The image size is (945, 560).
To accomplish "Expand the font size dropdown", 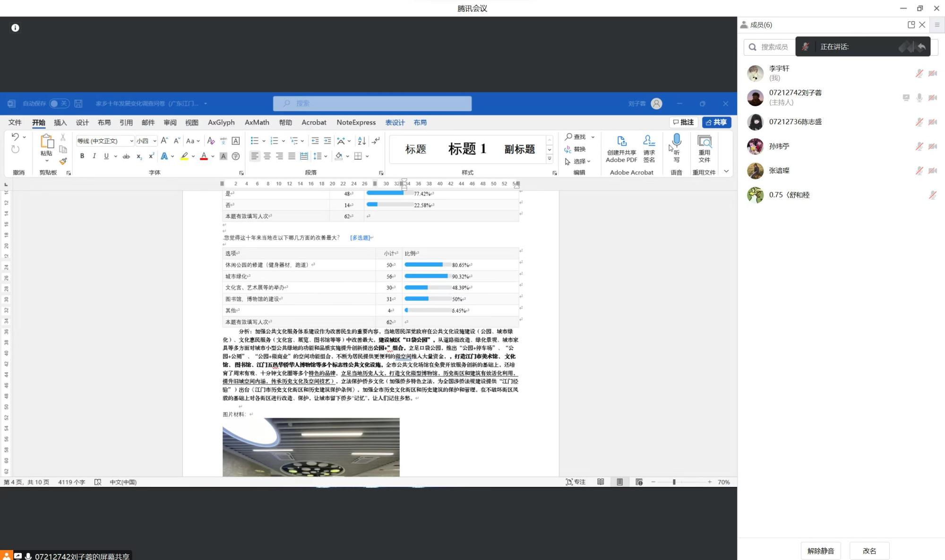I will coord(155,141).
